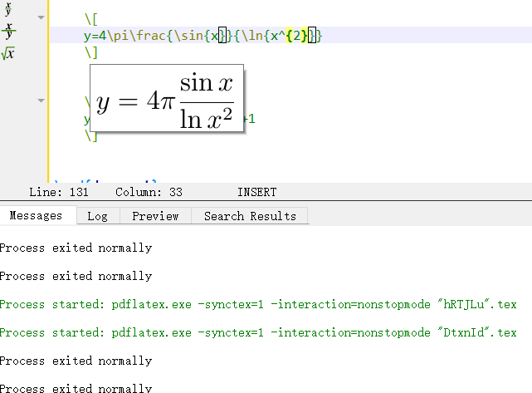Click the opening \[ delimiter line
This screenshot has width=532, height=393.
tap(90, 19)
